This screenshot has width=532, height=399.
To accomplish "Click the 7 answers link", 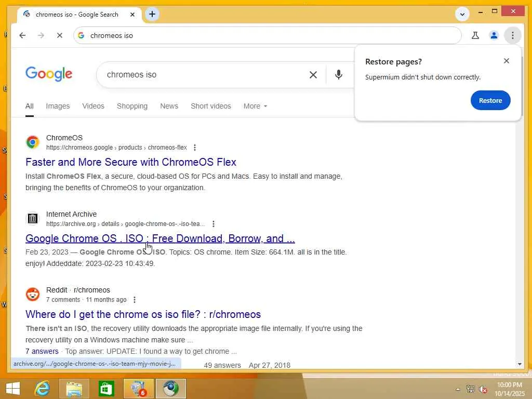I will click(42, 352).
